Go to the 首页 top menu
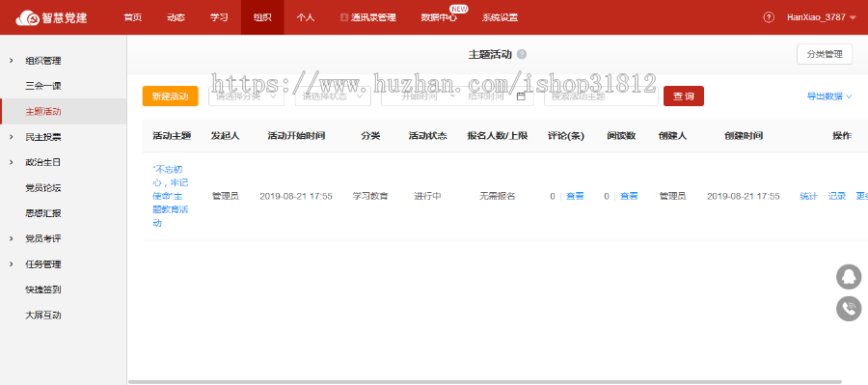Viewport: 868px width, 385px height. click(x=133, y=17)
